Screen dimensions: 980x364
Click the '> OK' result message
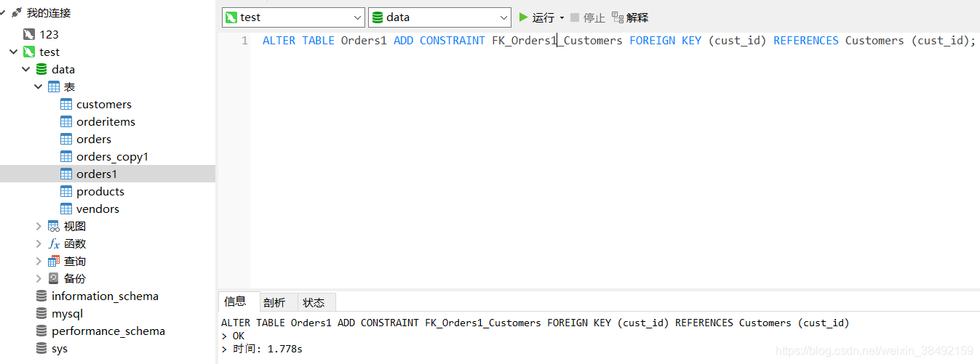[x=233, y=336]
